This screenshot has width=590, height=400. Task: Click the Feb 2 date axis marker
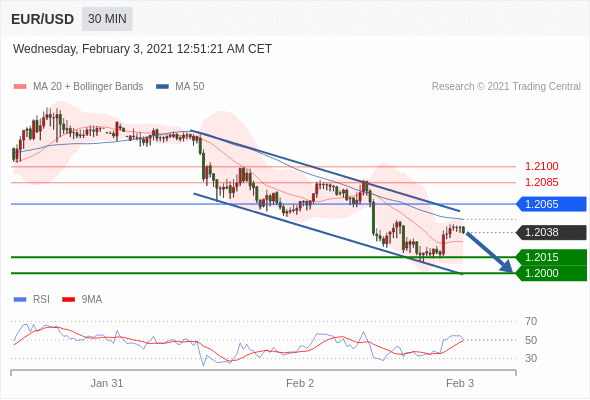tap(300, 383)
